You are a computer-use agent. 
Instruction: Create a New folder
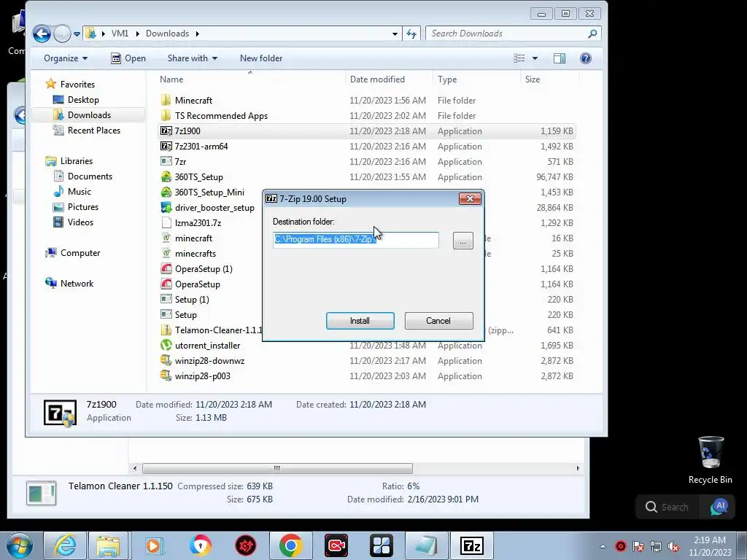pos(261,58)
